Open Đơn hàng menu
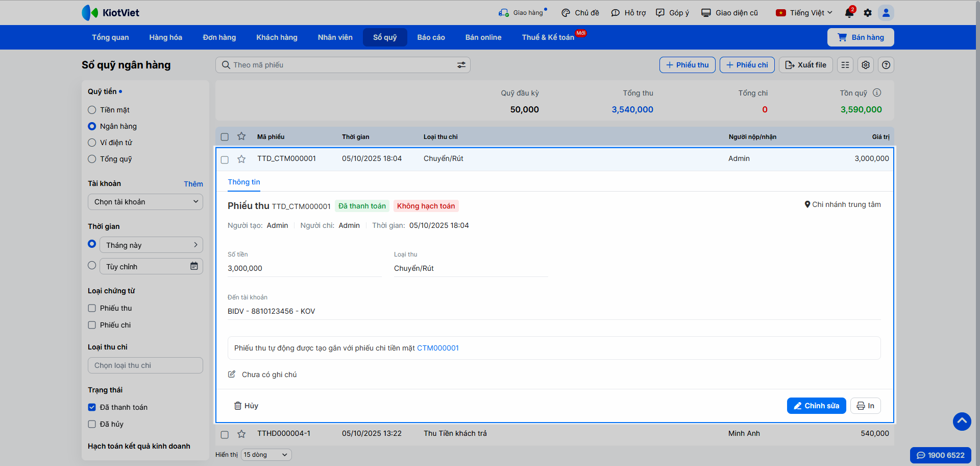Image resolution: width=980 pixels, height=466 pixels. 219,37
